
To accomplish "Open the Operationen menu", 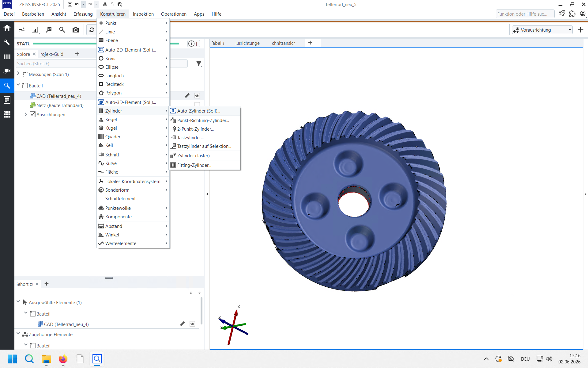I will [174, 14].
